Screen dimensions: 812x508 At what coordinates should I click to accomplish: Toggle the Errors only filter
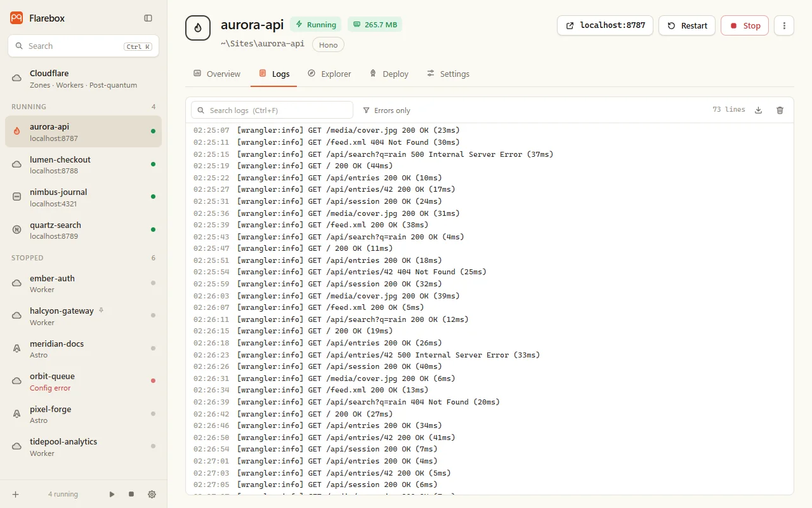click(386, 110)
